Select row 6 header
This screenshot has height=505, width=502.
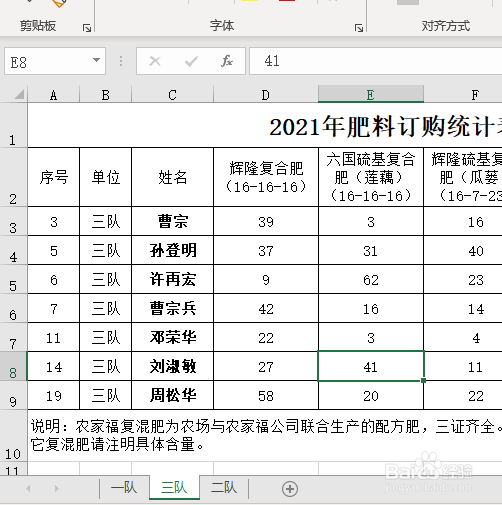(x=13, y=308)
